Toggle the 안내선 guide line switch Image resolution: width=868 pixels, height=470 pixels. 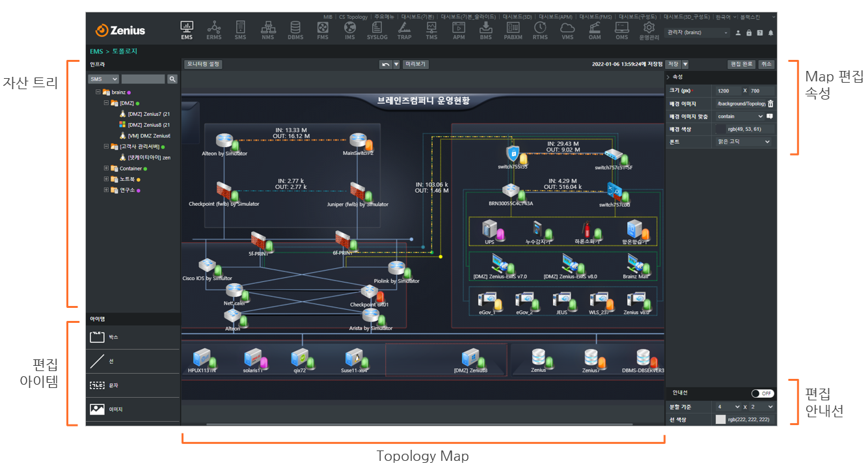coord(762,393)
